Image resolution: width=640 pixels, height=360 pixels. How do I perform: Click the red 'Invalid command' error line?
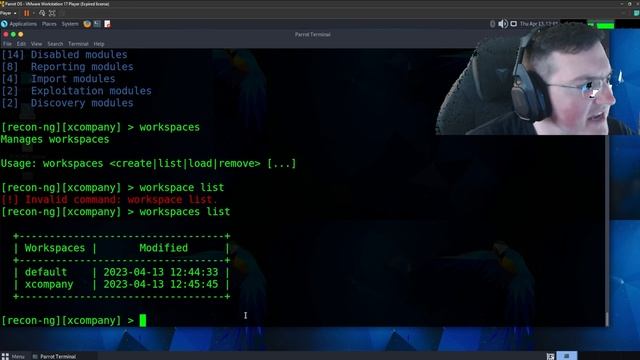[109, 200]
